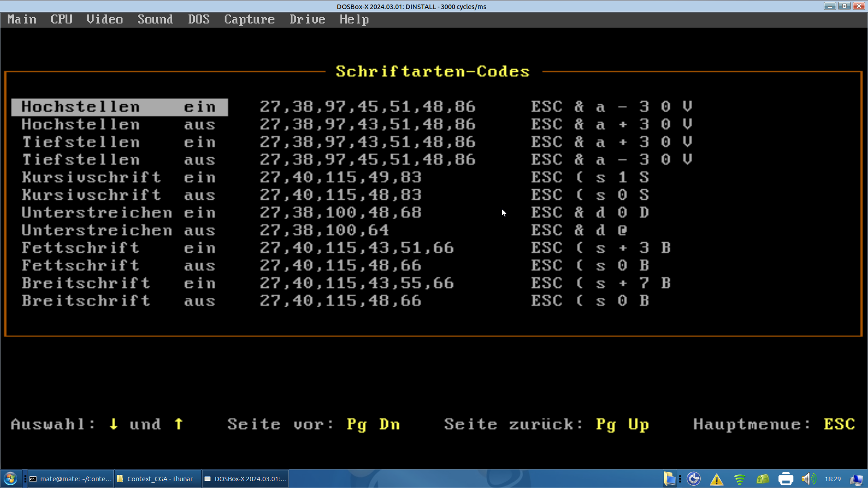This screenshot has height=488, width=868.
Task: Open the volume speaker tray icon
Action: (808, 479)
